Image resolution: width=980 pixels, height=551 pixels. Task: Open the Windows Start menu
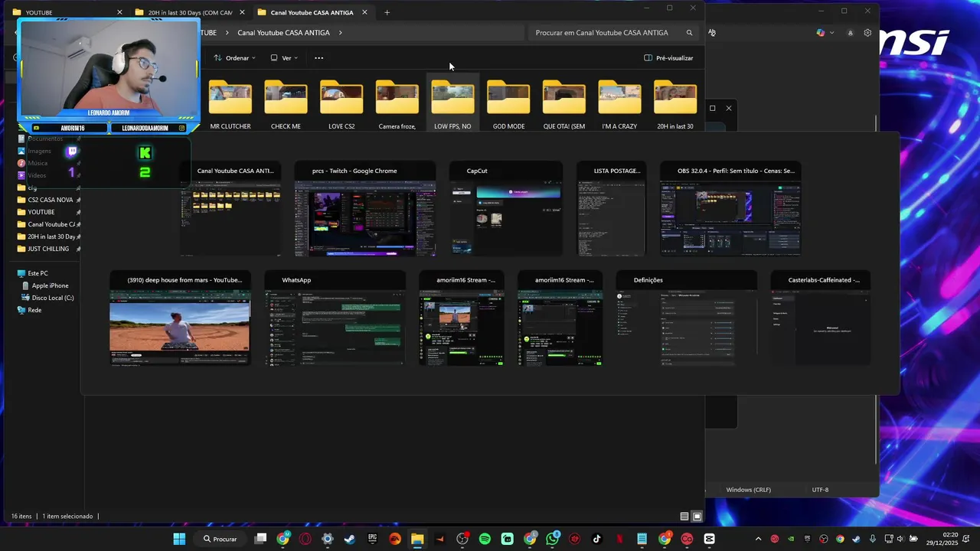pos(179,539)
